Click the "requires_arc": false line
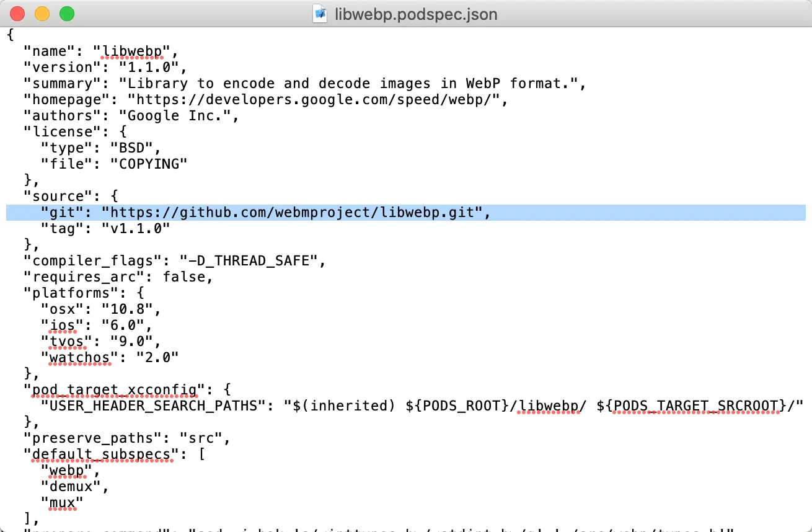The height and width of the screenshot is (532, 812). 118,277
